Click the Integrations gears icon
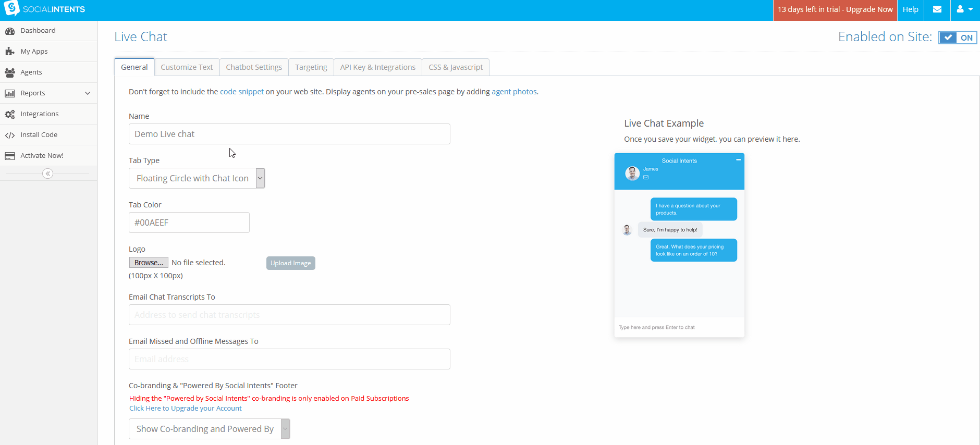 point(10,114)
